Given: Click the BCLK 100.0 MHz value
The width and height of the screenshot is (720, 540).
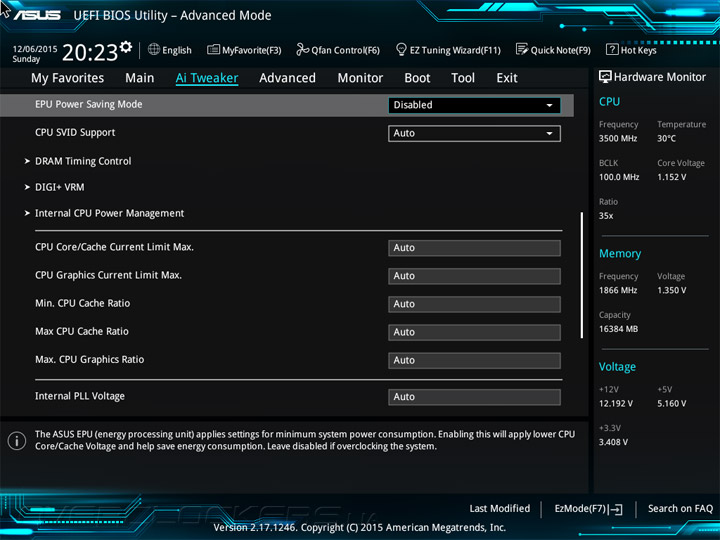Looking at the screenshot, I should tap(619, 177).
